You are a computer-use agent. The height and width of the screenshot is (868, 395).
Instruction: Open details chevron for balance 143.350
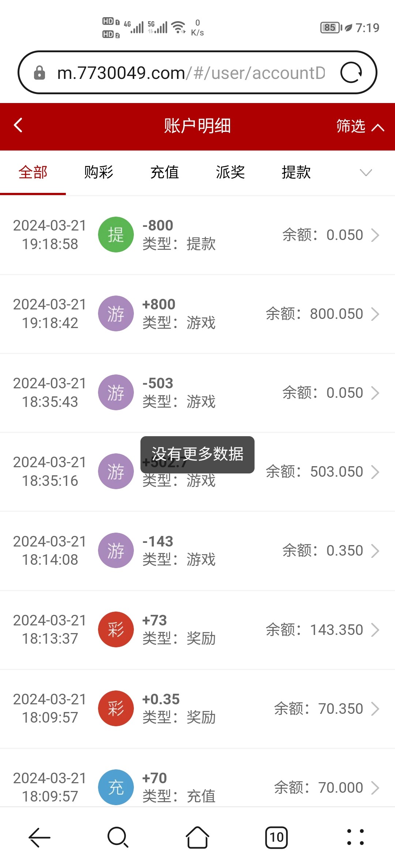(375, 630)
